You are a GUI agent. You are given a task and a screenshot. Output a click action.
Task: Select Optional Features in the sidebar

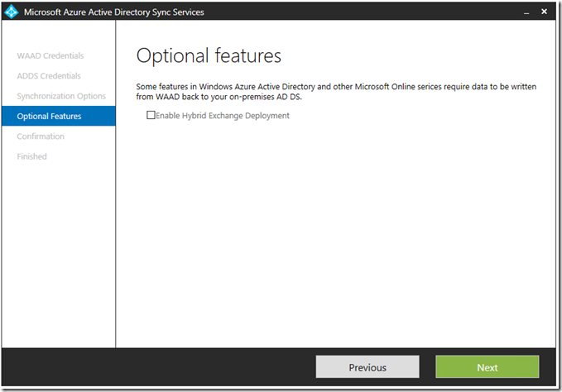(59, 116)
